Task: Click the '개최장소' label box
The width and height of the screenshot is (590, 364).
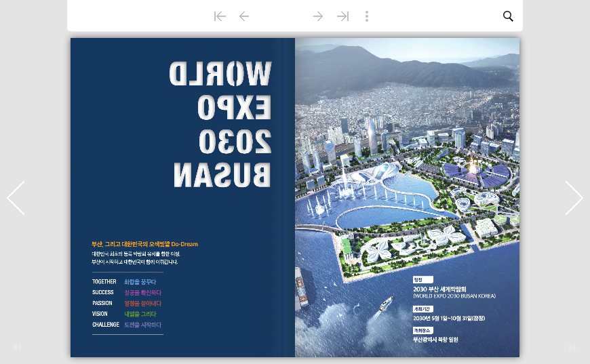Action: [423, 331]
